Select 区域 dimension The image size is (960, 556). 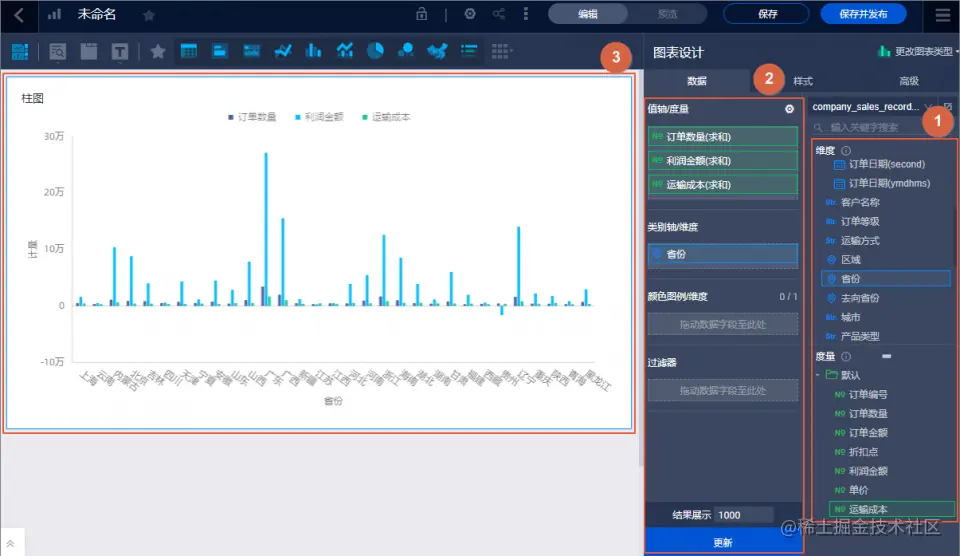click(x=850, y=260)
